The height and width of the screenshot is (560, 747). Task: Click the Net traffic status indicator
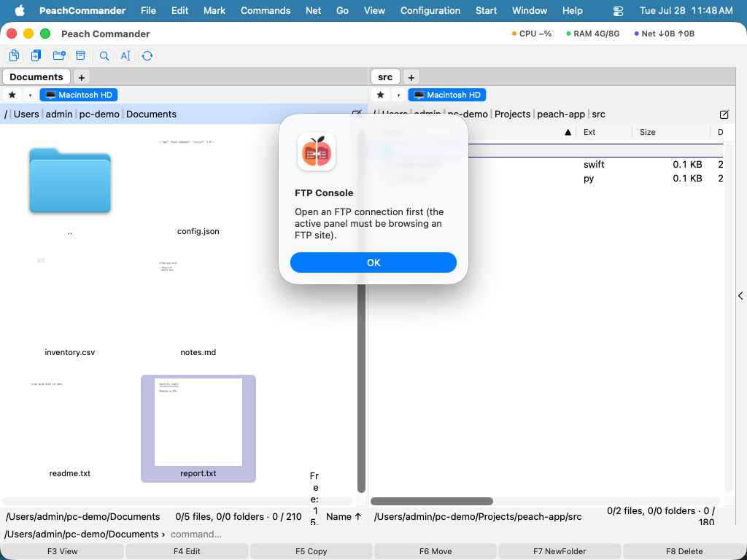[664, 34]
